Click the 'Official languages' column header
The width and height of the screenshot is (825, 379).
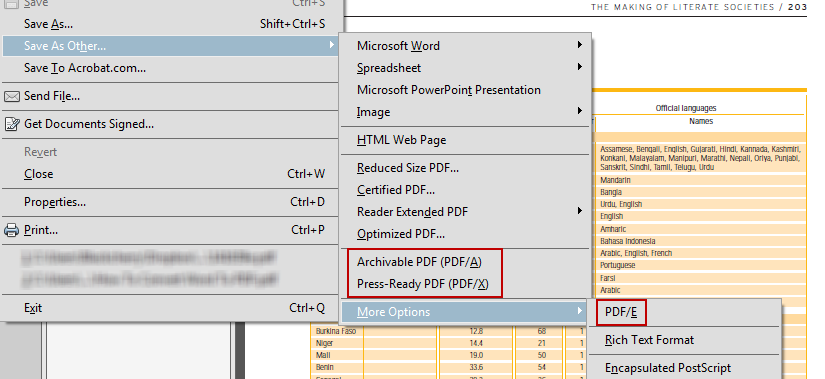point(686,108)
